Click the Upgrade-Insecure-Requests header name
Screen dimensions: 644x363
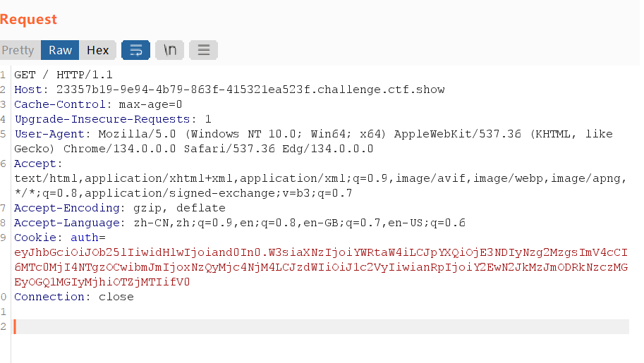(x=102, y=119)
